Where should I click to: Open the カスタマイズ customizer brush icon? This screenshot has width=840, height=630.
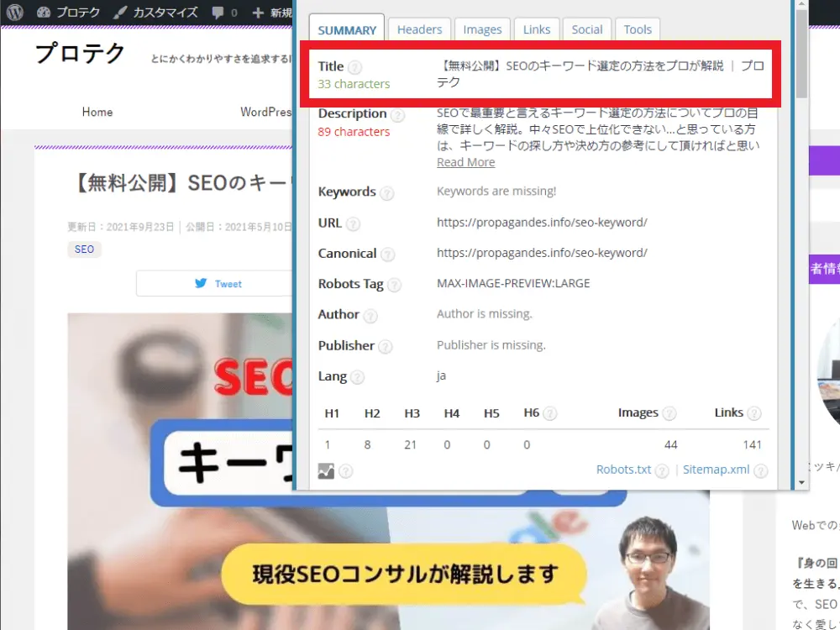pyautogui.click(x=120, y=13)
